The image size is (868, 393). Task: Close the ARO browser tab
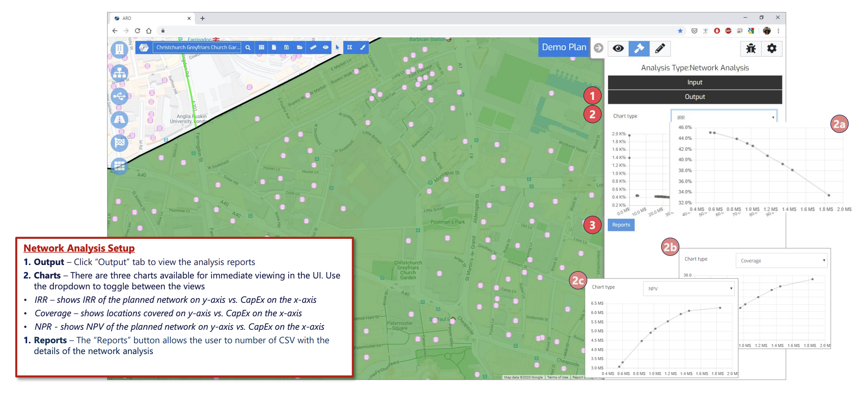pos(189,18)
